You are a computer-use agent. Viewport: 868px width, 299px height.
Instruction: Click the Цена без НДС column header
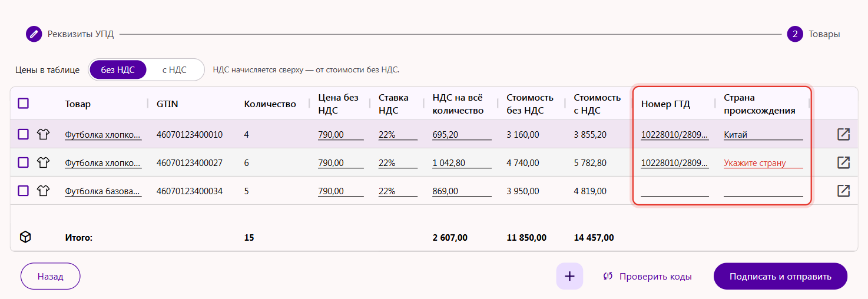click(338, 104)
